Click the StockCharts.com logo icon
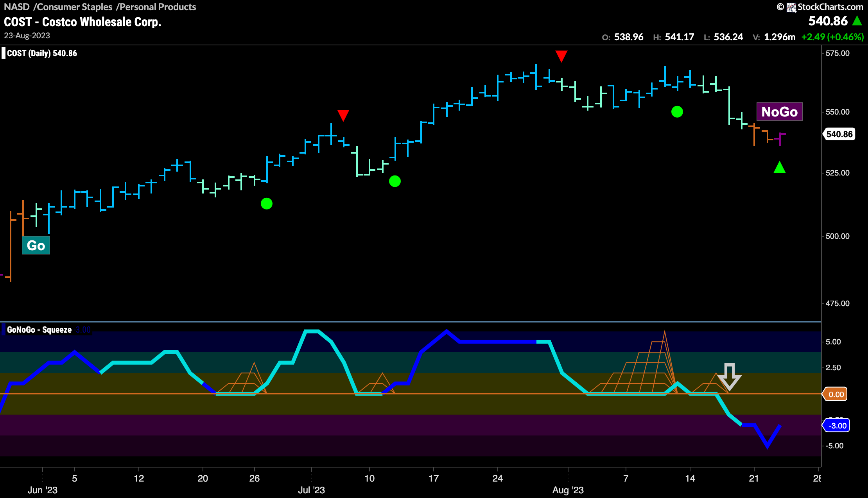 [x=791, y=7]
